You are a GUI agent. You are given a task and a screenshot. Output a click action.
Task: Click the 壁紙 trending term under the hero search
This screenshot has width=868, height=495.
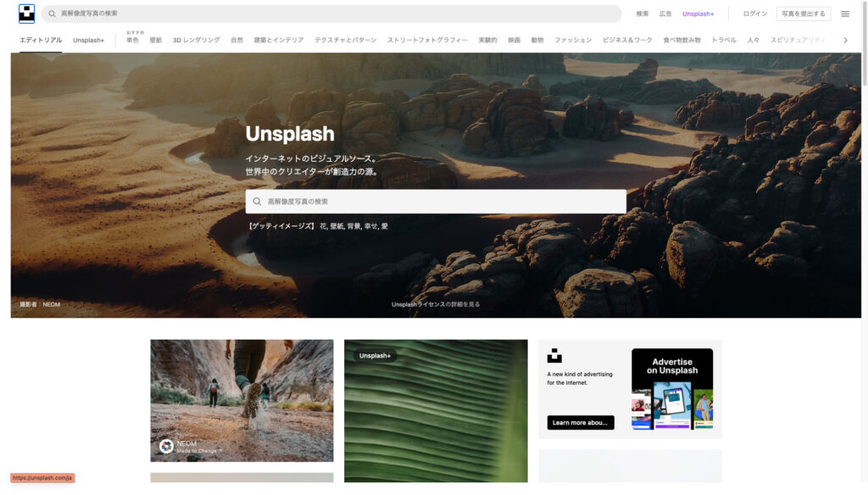[337, 226]
